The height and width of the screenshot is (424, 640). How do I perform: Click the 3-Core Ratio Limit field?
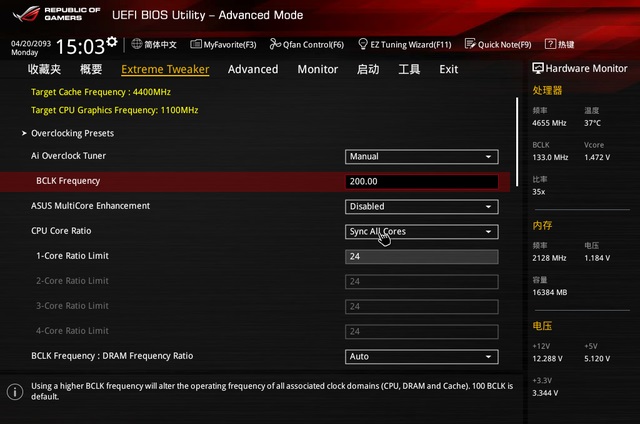(x=422, y=307)
